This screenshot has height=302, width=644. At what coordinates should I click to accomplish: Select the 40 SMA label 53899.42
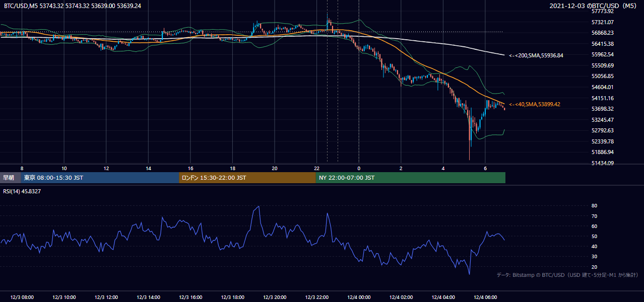[534, 104]
